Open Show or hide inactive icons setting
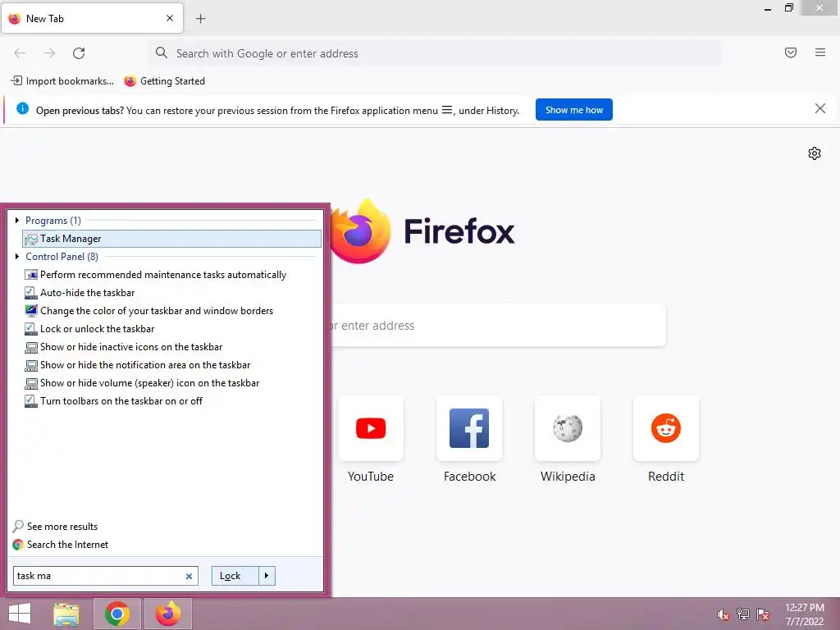840x630 pixels. (x=123, y=347)
